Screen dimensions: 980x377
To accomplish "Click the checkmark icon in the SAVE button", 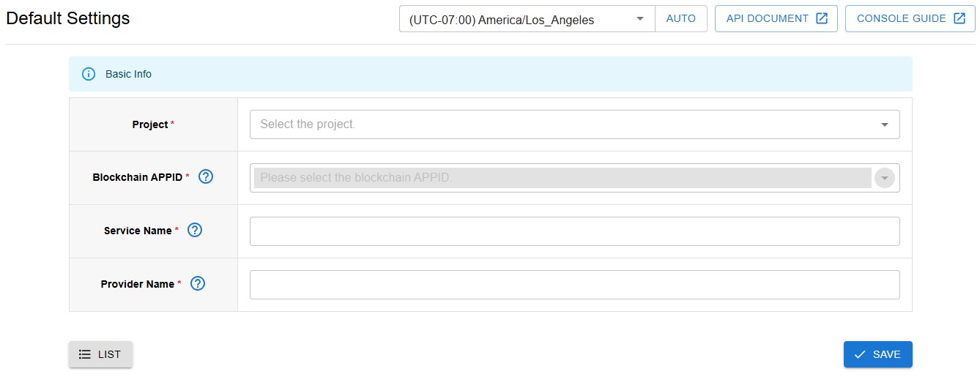I will [860, 354].
